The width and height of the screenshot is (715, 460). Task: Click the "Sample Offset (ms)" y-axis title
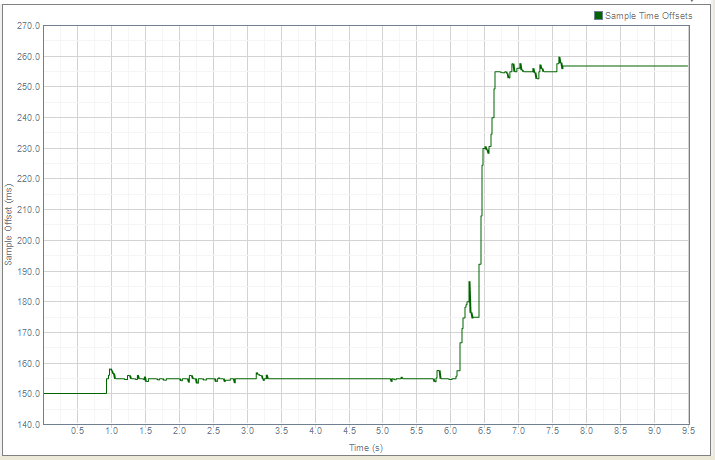(9, 225)
